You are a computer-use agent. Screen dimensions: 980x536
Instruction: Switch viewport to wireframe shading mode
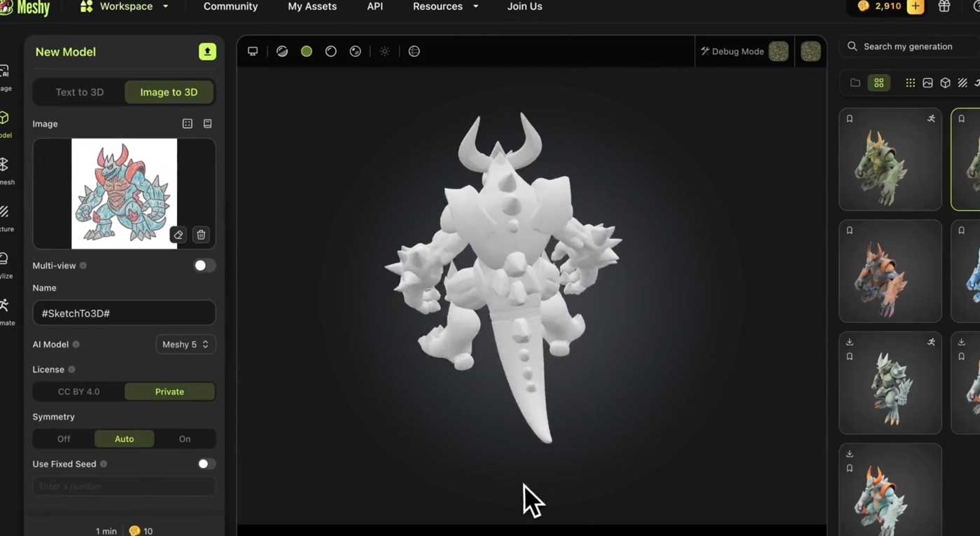pos(330,50)
